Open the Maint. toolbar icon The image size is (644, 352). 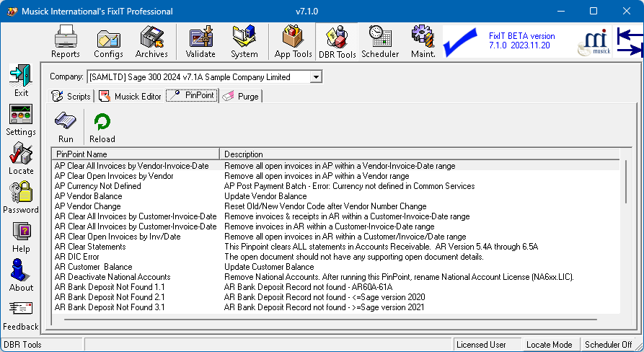pos(423,42)
